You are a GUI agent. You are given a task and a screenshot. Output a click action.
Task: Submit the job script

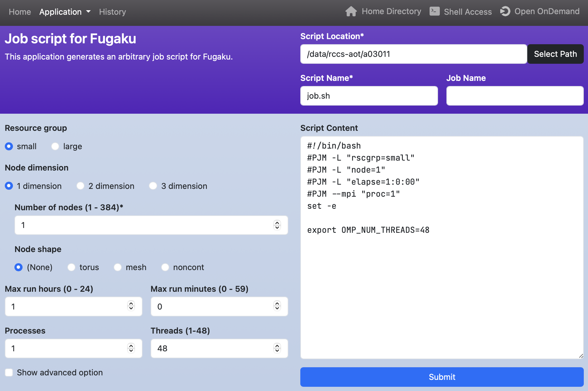[442, 377]
